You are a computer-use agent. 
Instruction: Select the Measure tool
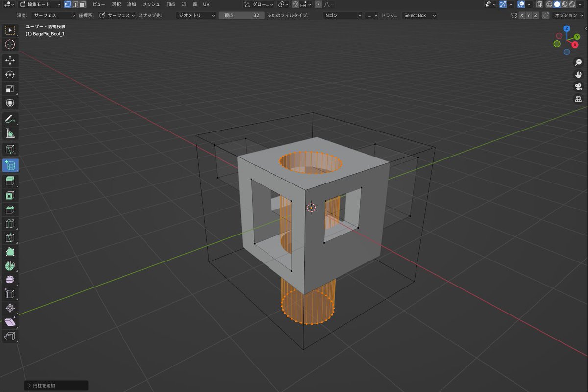click(10, 133)
